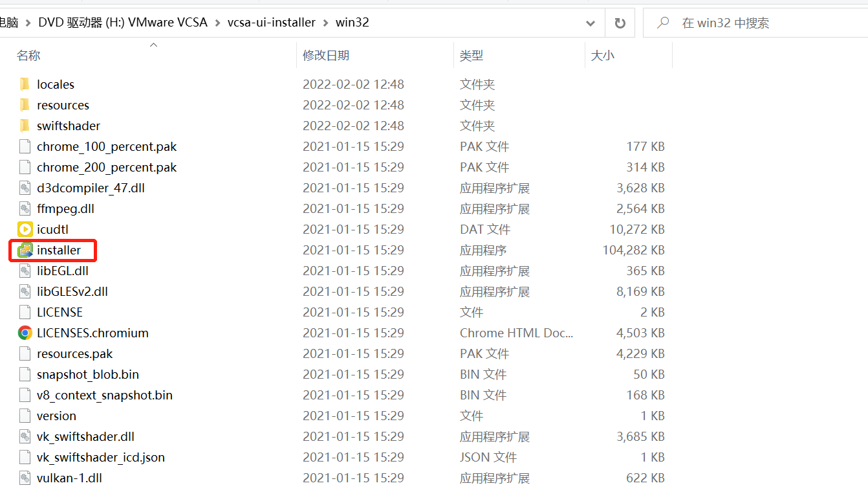Click the Chrome icon beside LICENSES.chromium

25,333
